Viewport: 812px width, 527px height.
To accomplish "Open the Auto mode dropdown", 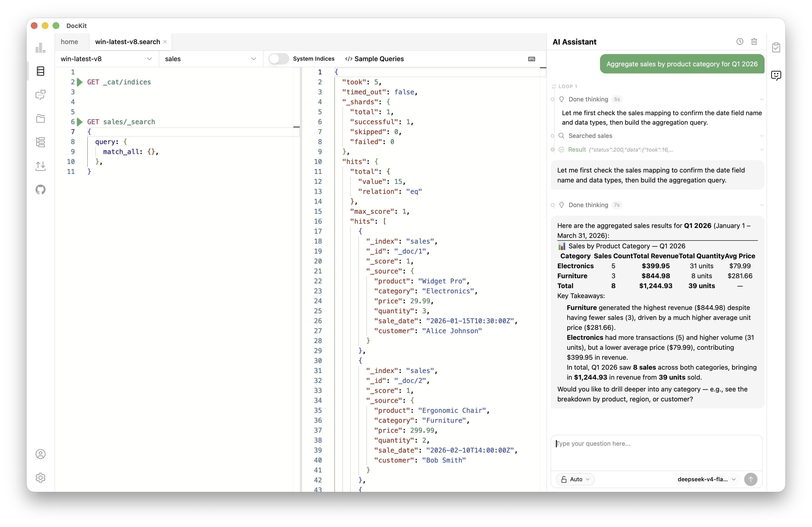I will (x=575, y=480).
